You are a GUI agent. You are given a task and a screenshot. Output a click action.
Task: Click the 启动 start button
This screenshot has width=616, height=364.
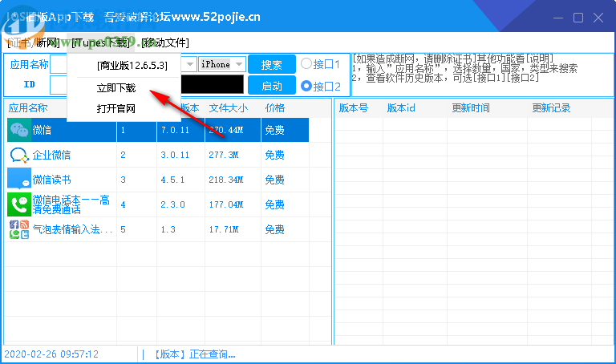272,86
